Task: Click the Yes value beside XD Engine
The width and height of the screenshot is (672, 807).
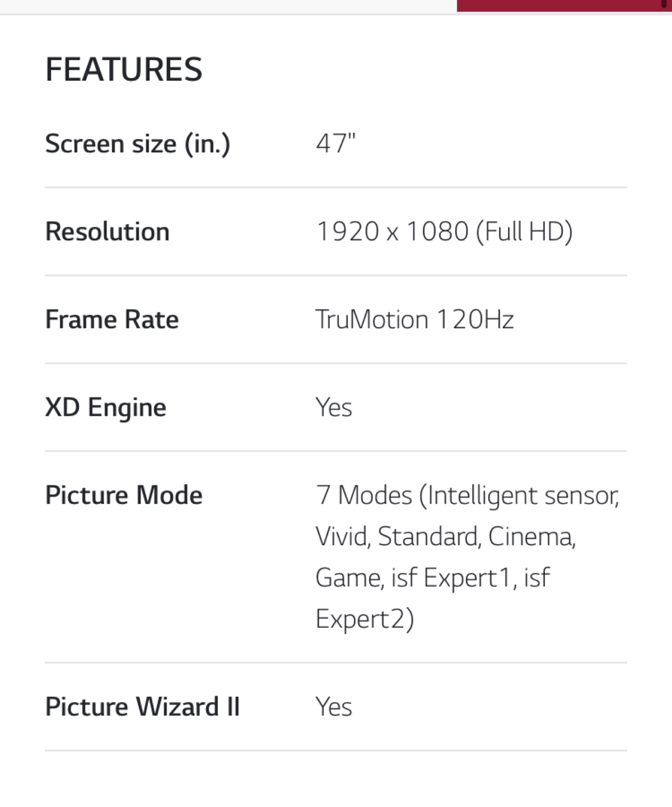Action: coord(334,407)
